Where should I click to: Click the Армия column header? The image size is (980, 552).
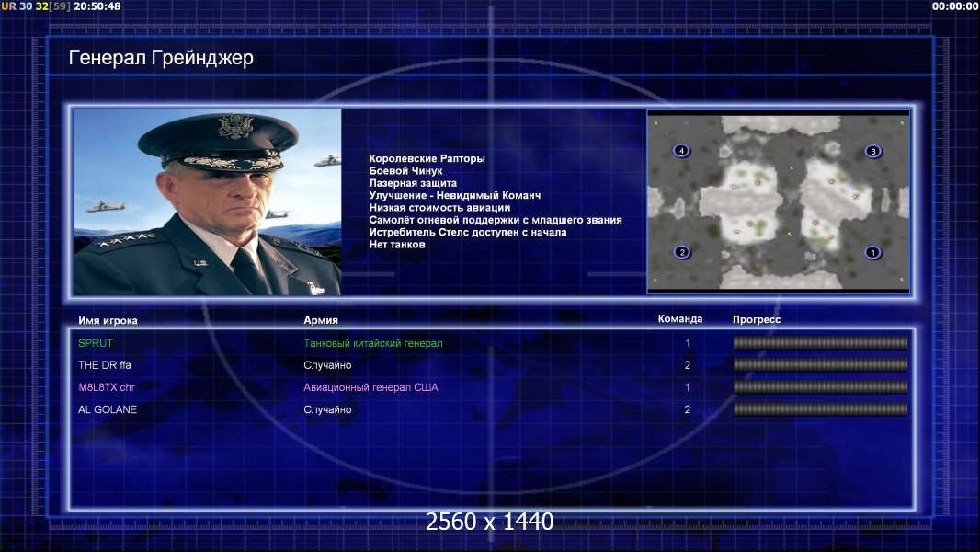pos(321,320)
